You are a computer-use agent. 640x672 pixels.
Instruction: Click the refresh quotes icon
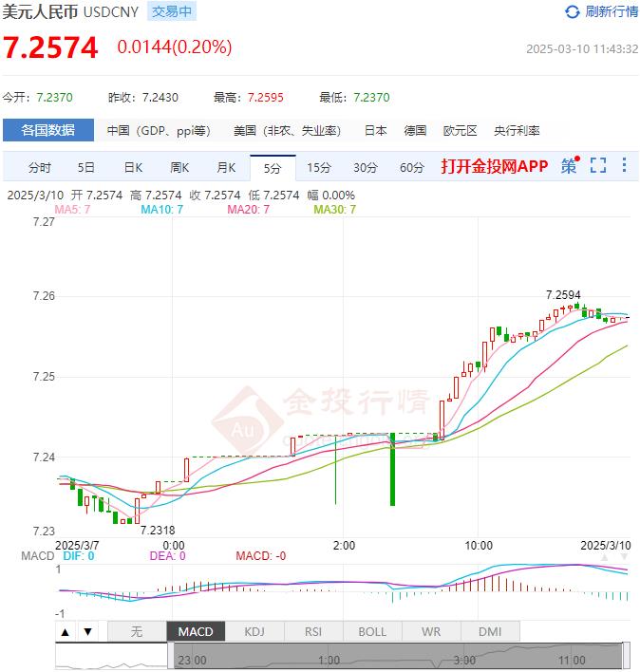click(x=572, y=11)
